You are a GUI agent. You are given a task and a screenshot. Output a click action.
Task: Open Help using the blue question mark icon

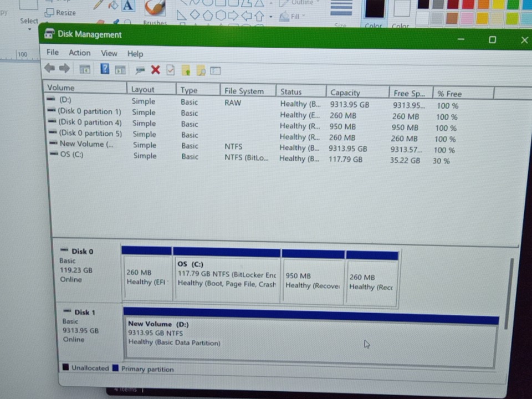coord(105,69)
